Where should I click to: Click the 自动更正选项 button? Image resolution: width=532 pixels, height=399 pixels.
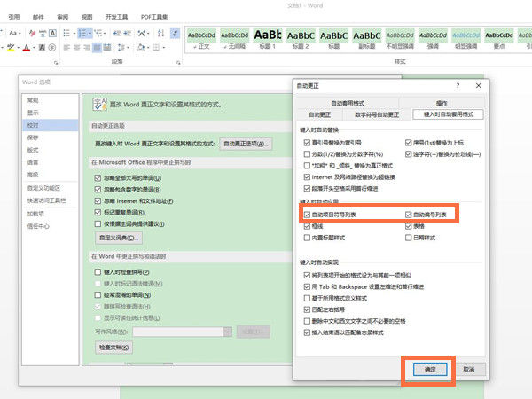click(245, 144)
